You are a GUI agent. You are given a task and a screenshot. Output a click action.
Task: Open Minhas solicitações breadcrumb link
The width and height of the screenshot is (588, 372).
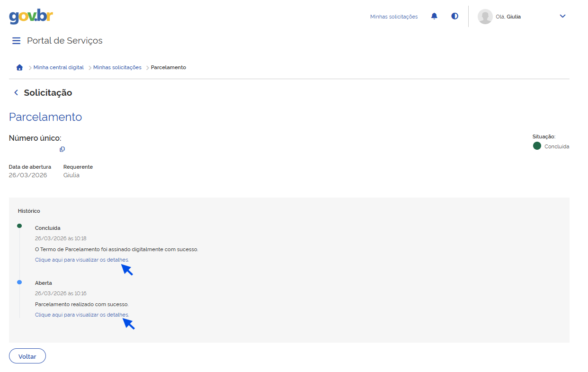point(117,67)
